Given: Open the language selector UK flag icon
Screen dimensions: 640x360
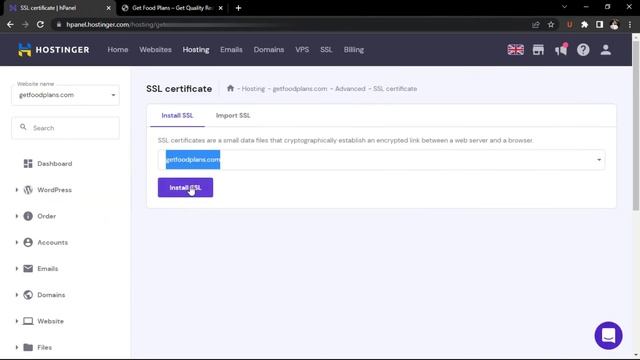Looking at the screenshot, I should point(516,50).
